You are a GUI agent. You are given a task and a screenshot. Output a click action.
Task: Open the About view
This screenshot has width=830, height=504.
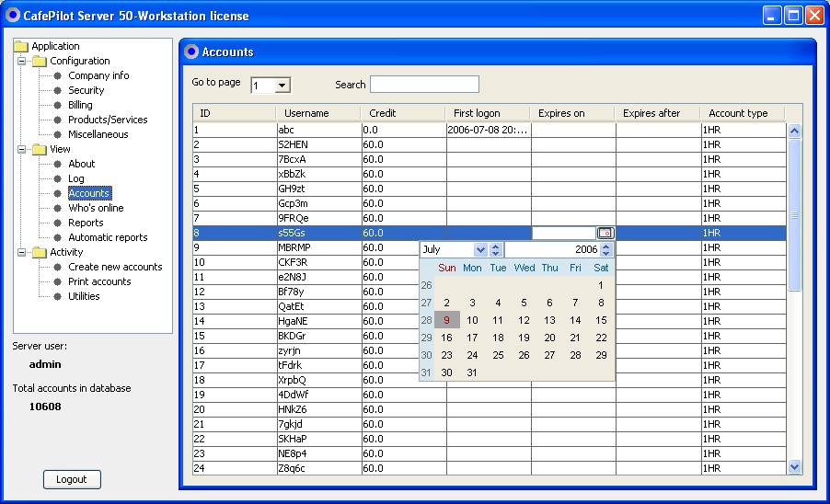[x=82, y=164]
